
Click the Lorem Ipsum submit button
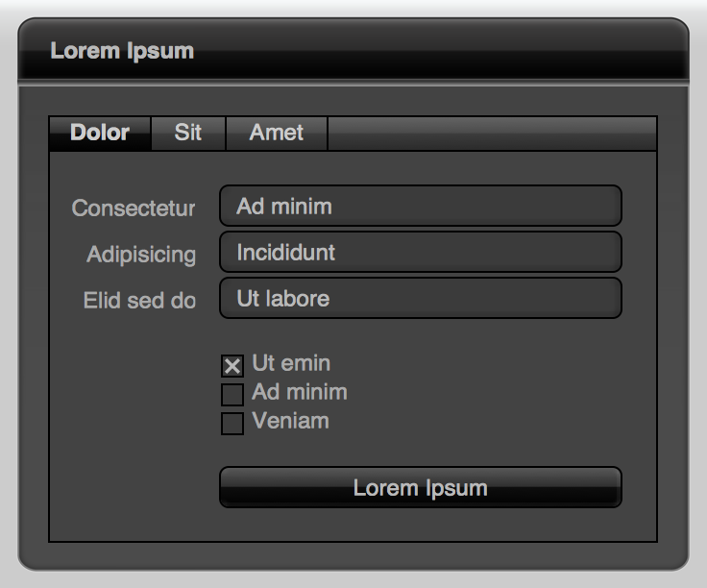tap(421, 487)
